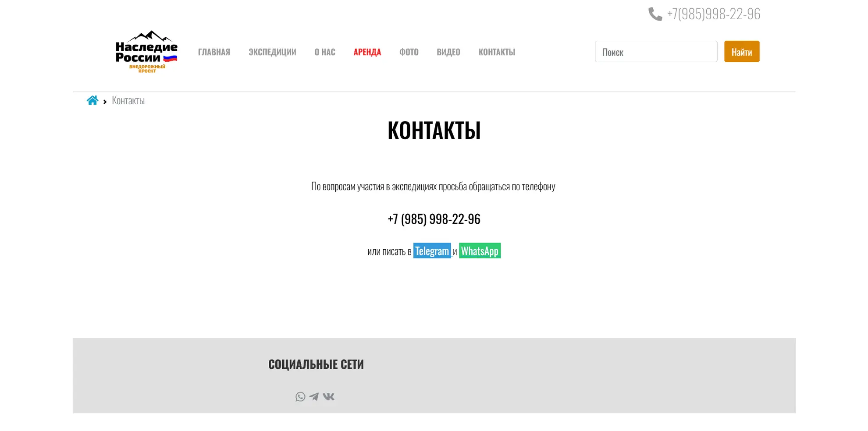Screen dimensions: 868x431
Task: Click the bold phone number in content
Action: [x=434, y=219]
